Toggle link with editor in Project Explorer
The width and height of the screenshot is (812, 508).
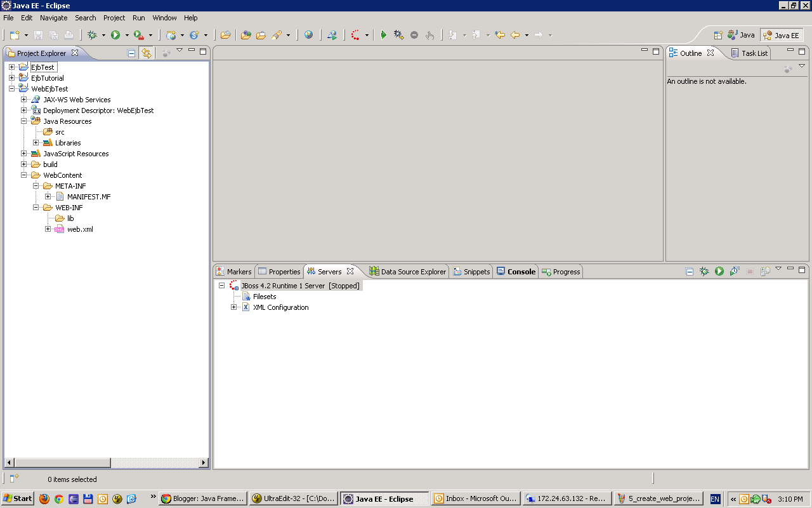(147, 53)
